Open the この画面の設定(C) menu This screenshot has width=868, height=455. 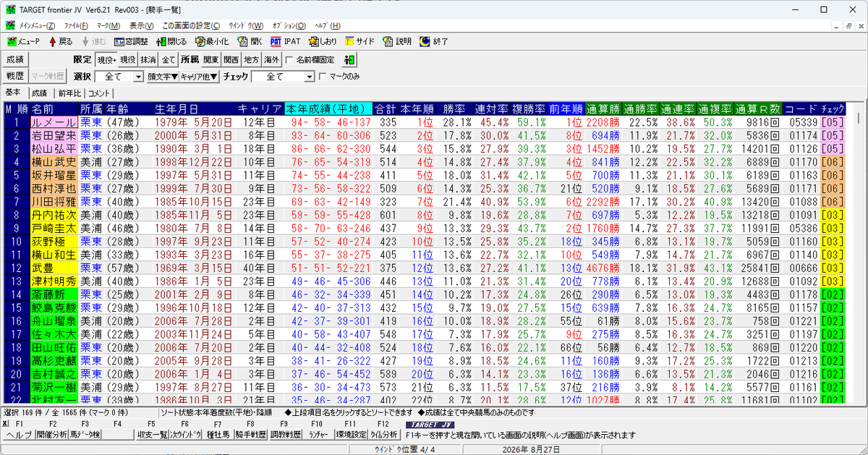(191, 26)
